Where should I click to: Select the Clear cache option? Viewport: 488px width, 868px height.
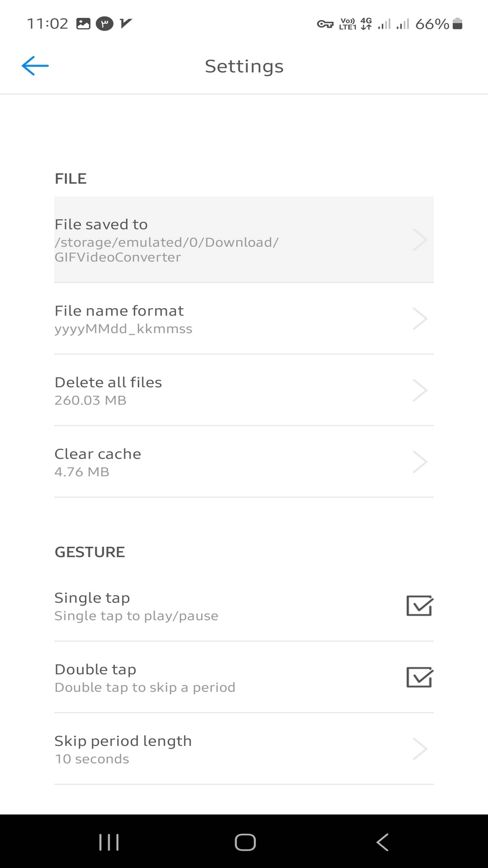point(244,462)
